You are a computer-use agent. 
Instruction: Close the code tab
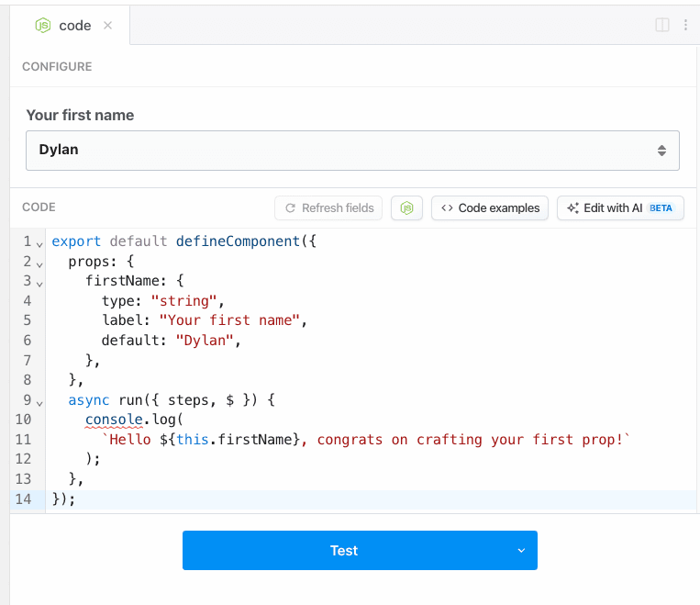pyautogui.click(x=107, y=26)
